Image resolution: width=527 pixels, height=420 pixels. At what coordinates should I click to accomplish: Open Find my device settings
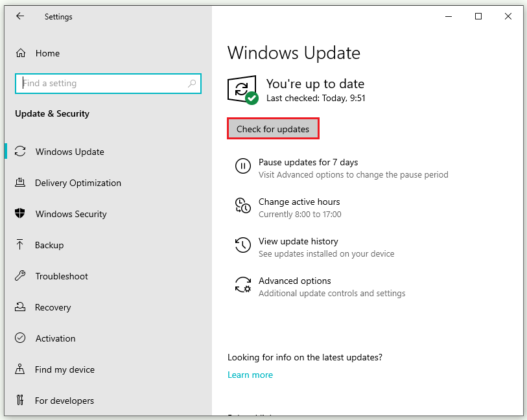pos(65,369)
